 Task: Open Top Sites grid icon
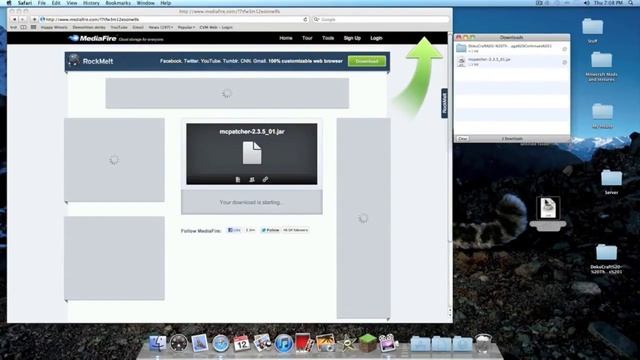pos(33,27)
